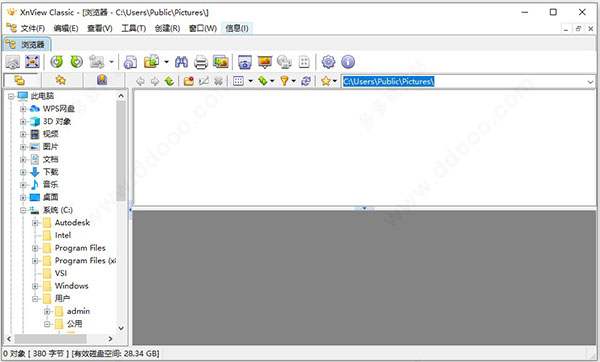Collapse the 用户 folder node
The image size is (600, 362).
tap(35, 299)
